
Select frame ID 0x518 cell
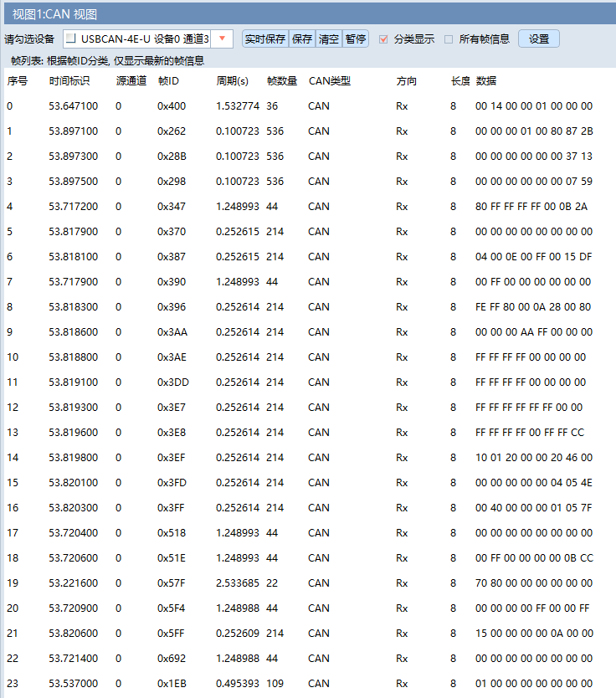(x=172, y=533)
